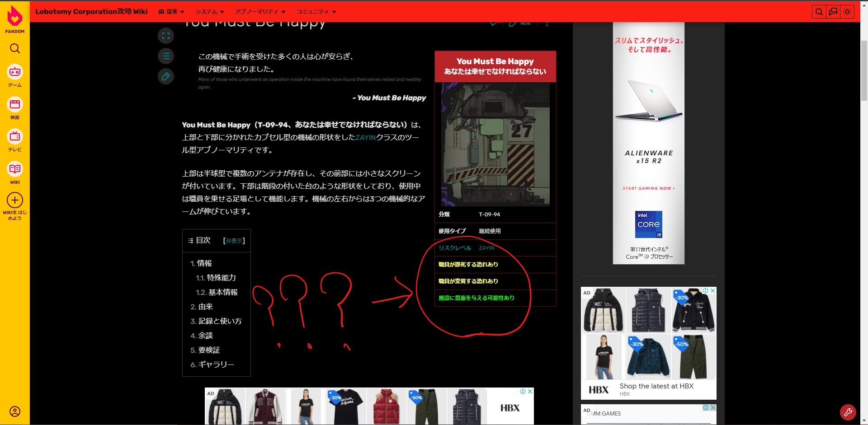
Task: Click the page's vertical scrollbar thumb
Action: pos(864,70)
